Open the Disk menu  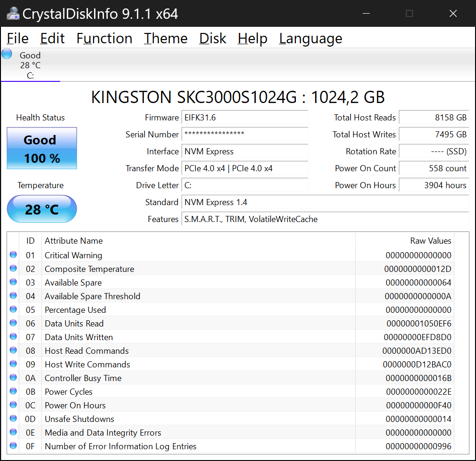213,39
